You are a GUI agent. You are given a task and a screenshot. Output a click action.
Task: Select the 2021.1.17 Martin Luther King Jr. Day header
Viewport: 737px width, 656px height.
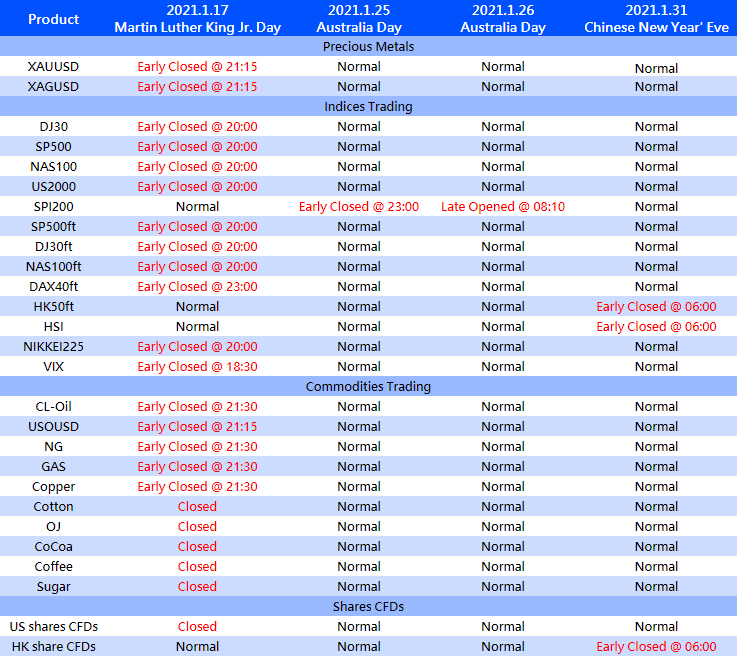(197, 19)
